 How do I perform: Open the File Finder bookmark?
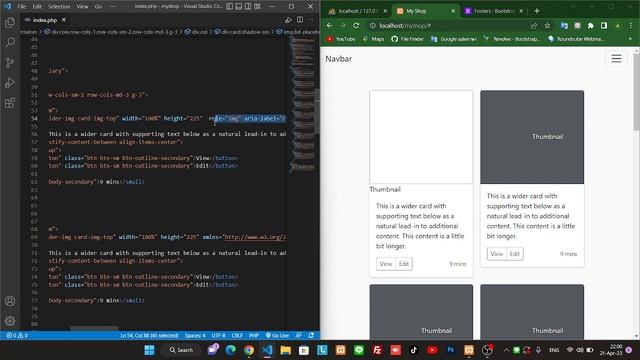click(x=408, y=39)
